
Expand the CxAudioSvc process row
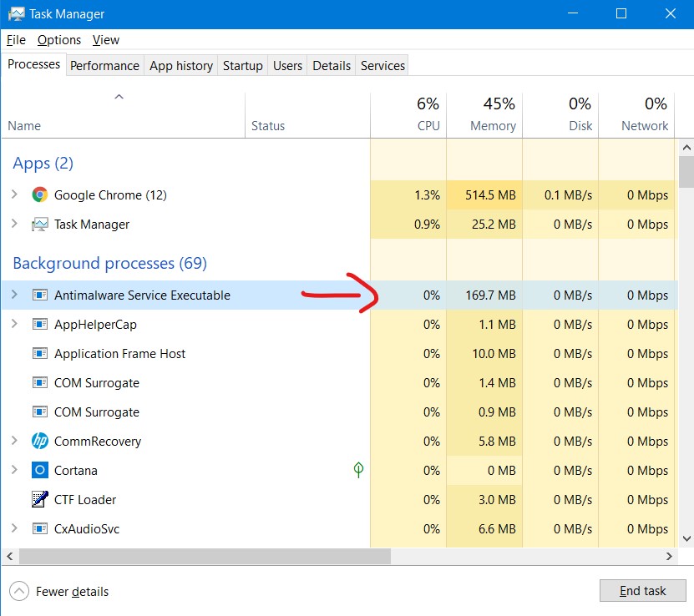[14, 528]
